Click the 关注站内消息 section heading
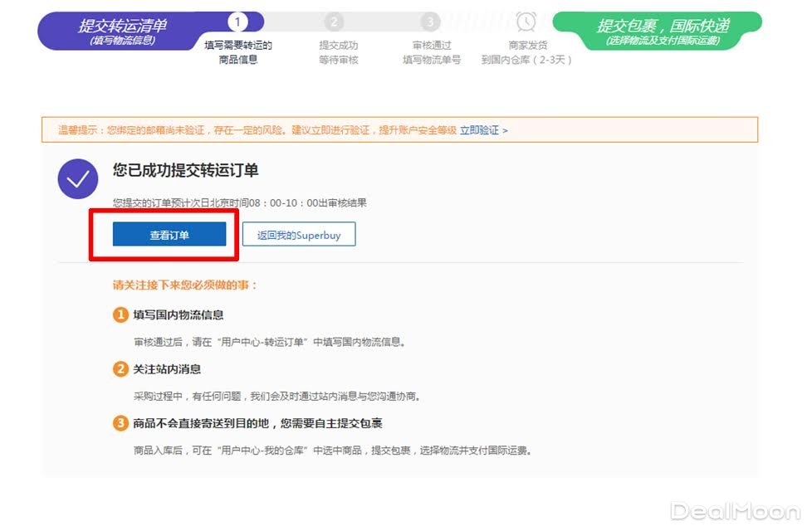 167,369
